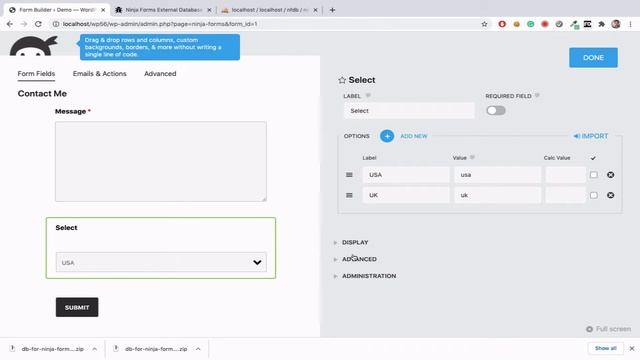Viewport: 640px width, 360px height.
Task: Switch to Form Fields tab
Action: pyautogui.click(x=36, y=74)
